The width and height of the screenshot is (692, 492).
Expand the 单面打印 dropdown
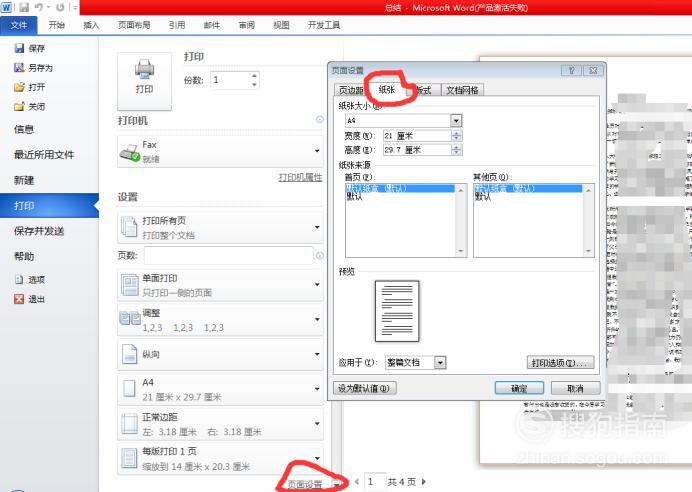(317, 285)
